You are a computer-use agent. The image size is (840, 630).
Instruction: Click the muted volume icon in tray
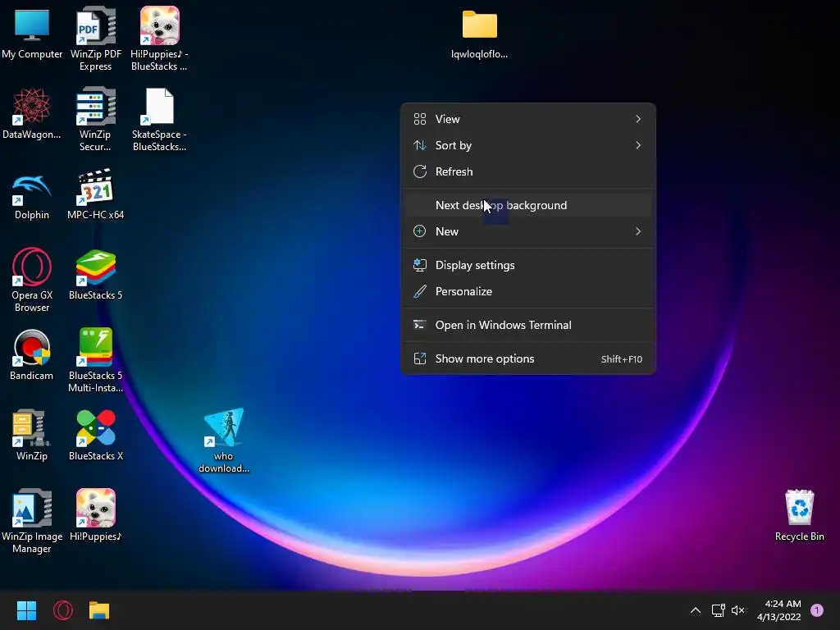pos(738,610)
